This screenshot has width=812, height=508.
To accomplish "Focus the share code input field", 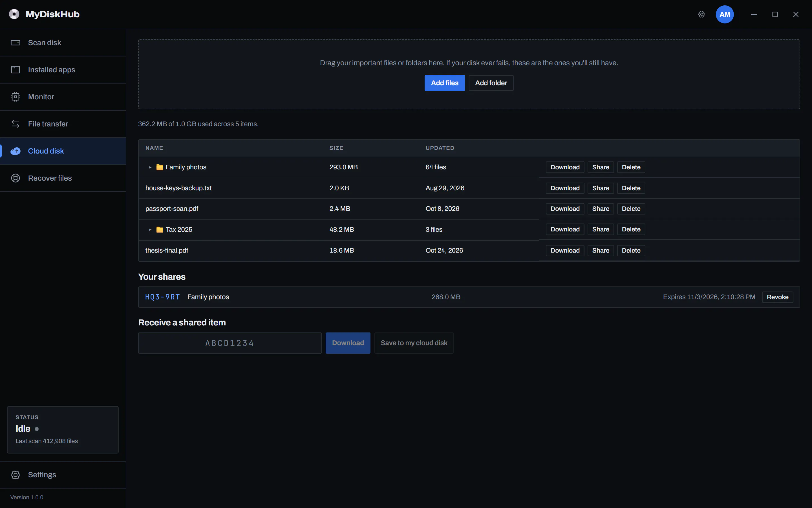I will (x=230, y=343).
